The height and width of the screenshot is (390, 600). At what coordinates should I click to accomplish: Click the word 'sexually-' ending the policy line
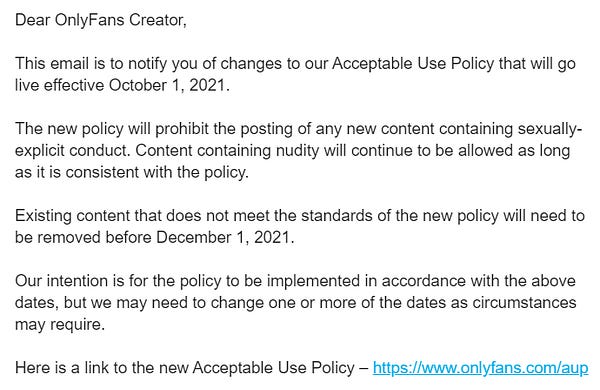(x=550, y=129)
